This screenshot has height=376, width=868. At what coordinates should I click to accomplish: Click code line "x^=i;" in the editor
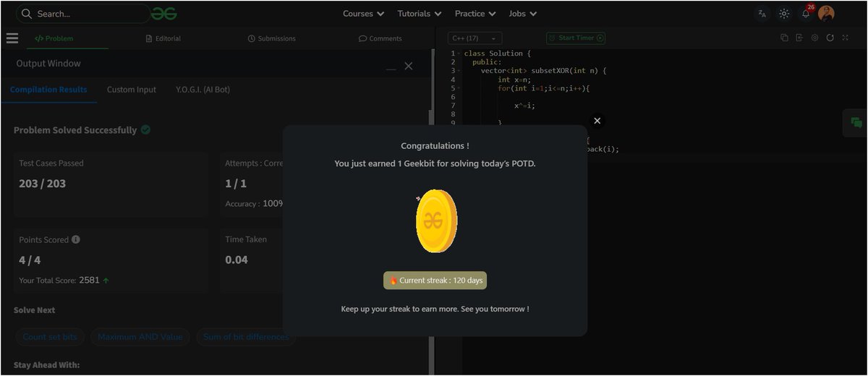[525, 106]
